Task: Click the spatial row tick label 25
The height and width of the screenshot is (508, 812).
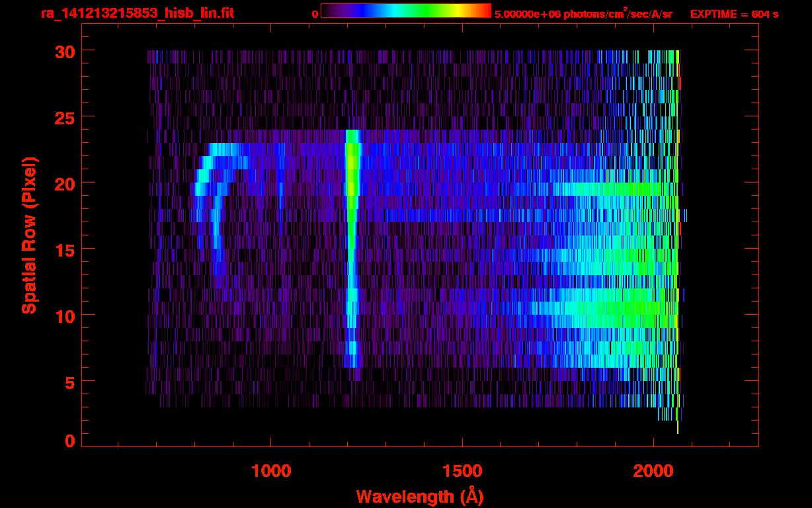Action: [x=64, y=117]
